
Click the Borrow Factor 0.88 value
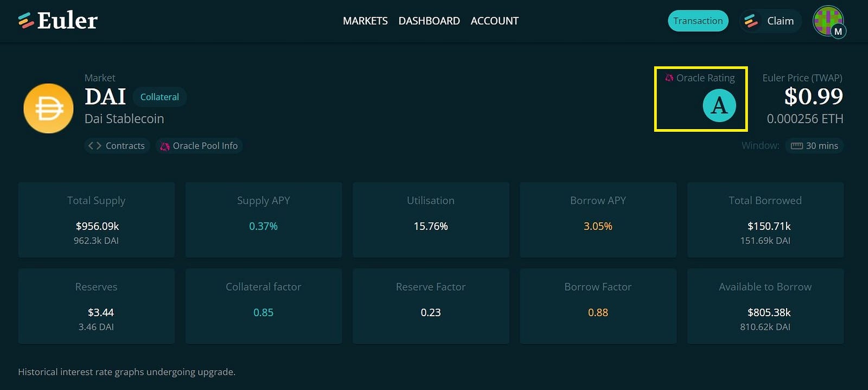[598, 312]
